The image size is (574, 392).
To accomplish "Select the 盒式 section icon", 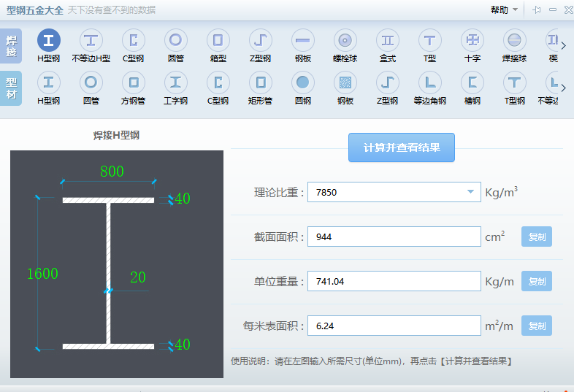I will coord(388,40).
